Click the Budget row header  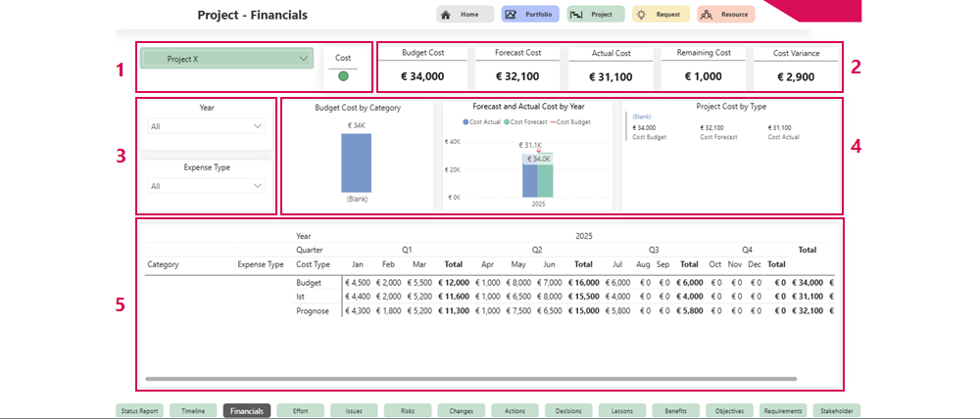point(307,283)
